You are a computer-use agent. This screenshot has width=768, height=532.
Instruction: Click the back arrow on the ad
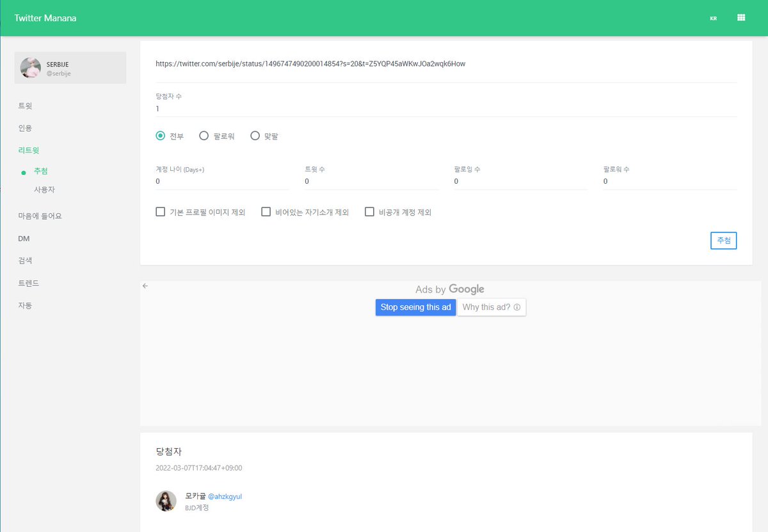[x=145, y=286]
